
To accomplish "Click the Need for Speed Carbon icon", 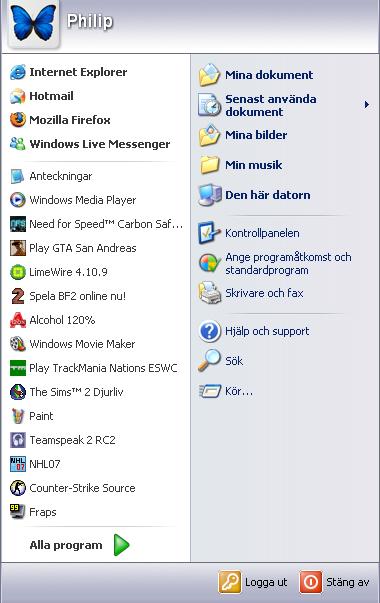I will [18, 224].
